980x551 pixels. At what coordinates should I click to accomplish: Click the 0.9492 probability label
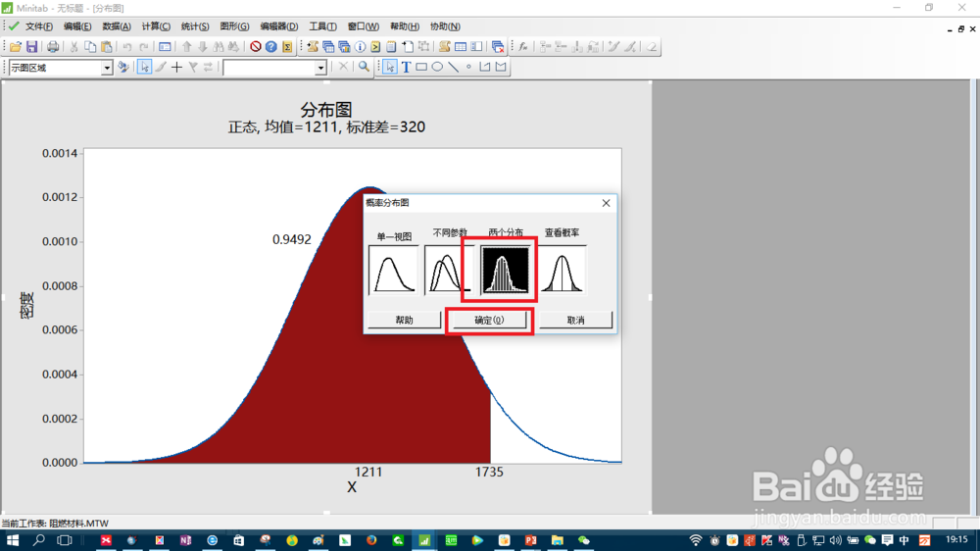click(292, 239)
